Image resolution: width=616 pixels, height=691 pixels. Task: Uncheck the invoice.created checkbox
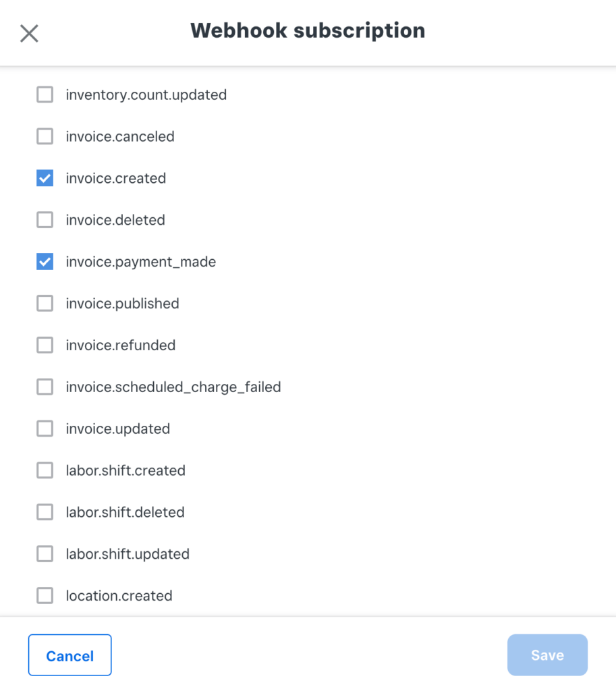click(45, 178)
